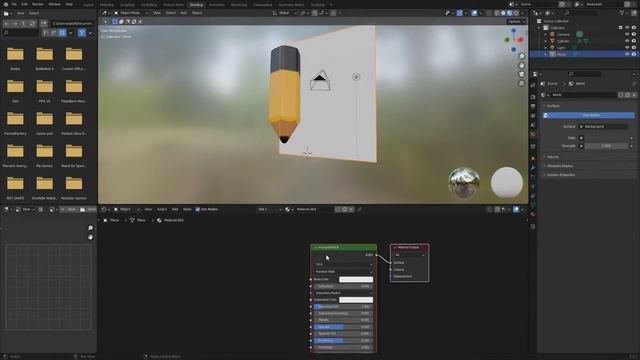Open Global transform orientation dropdown
Image resolution: width=640 pixels, height=360 pixels.
[284, 13]
